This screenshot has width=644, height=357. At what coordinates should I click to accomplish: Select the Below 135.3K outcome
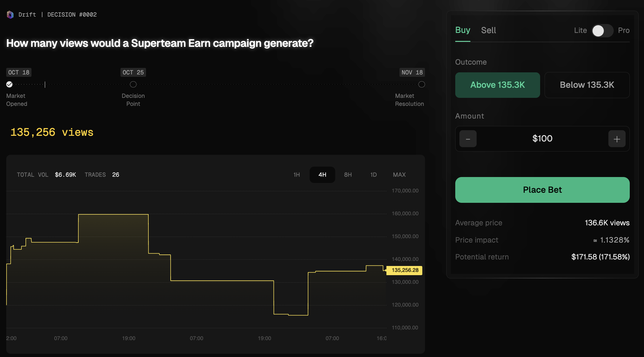(587, 85)
